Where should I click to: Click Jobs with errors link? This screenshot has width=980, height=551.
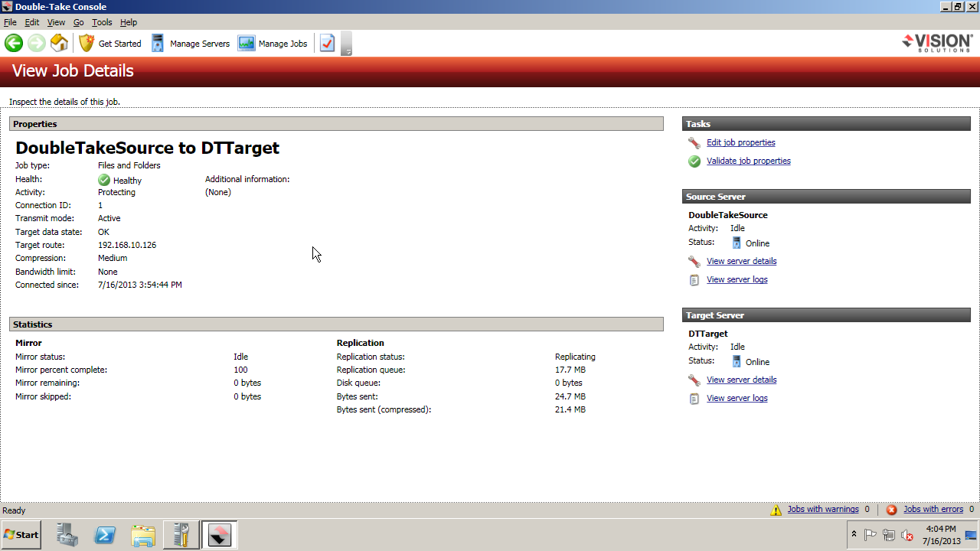pos(933,509)
